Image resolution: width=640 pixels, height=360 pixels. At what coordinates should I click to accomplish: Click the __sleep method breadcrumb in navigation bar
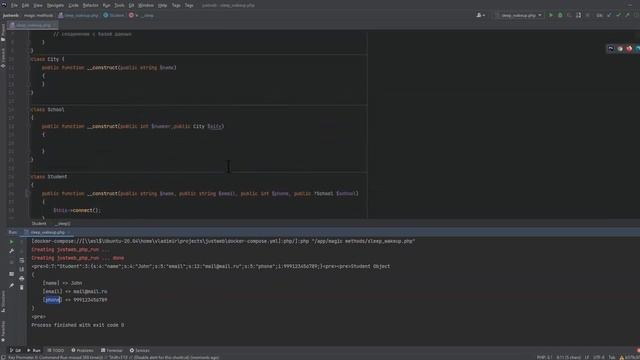coord(142,16)
